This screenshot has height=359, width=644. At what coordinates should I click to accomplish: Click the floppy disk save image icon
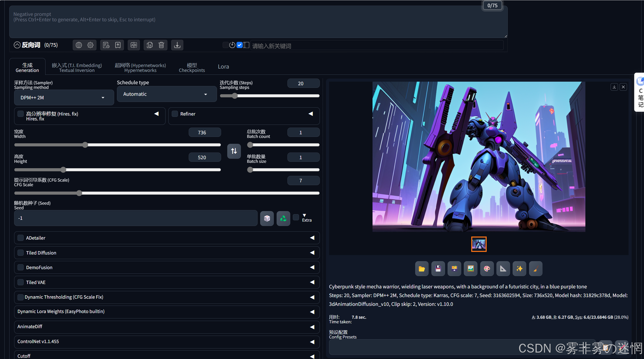[438, 269]
